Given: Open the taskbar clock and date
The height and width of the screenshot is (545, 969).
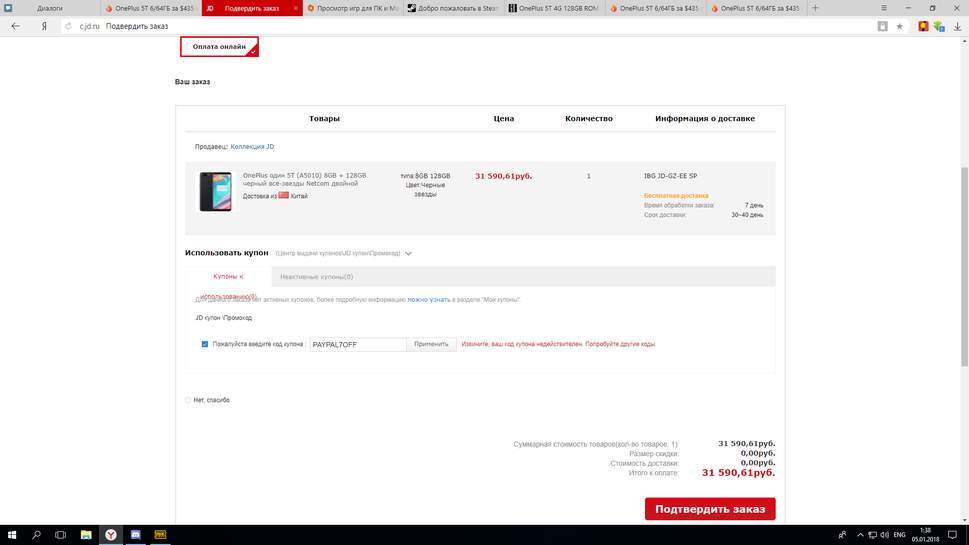Looking at the screenshot, I should 925,534.
